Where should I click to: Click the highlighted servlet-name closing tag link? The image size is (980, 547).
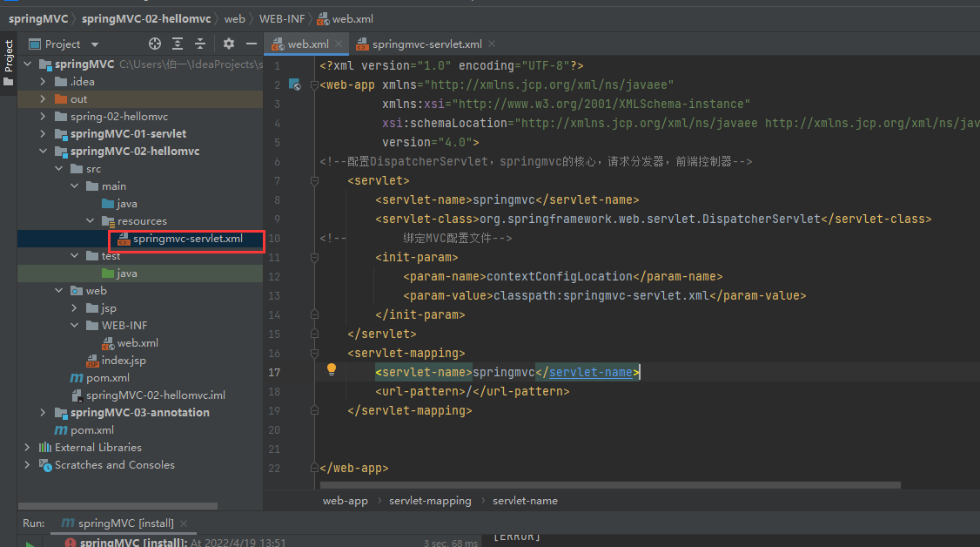(591, 372)
